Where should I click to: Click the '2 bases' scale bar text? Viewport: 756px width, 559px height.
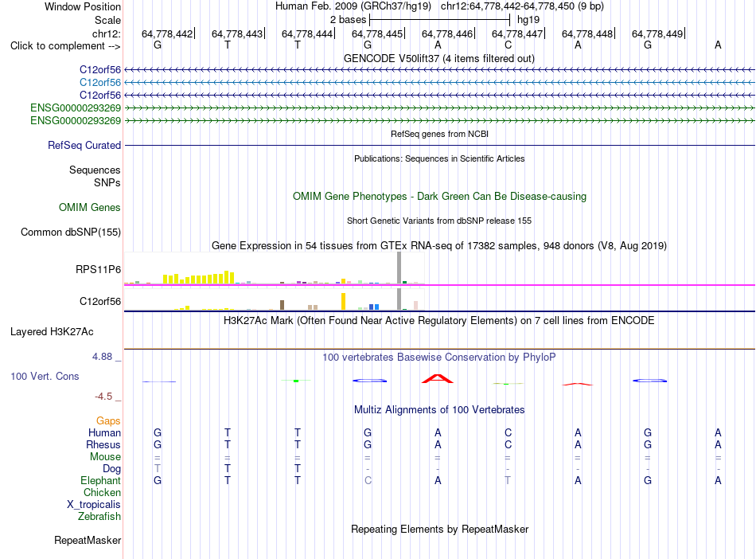coord(348,20)
